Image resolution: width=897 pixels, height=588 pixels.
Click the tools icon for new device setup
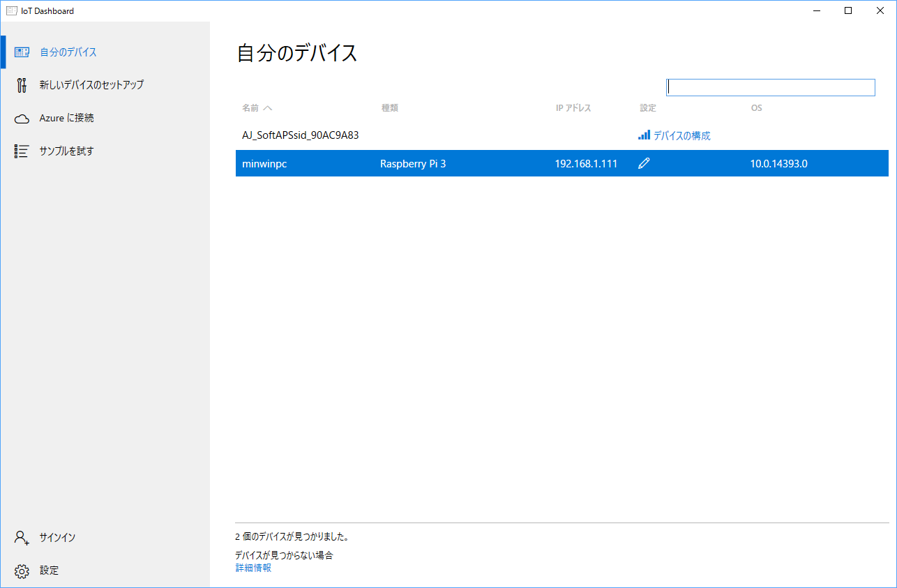pyautogui.click(x=22, y=85)
